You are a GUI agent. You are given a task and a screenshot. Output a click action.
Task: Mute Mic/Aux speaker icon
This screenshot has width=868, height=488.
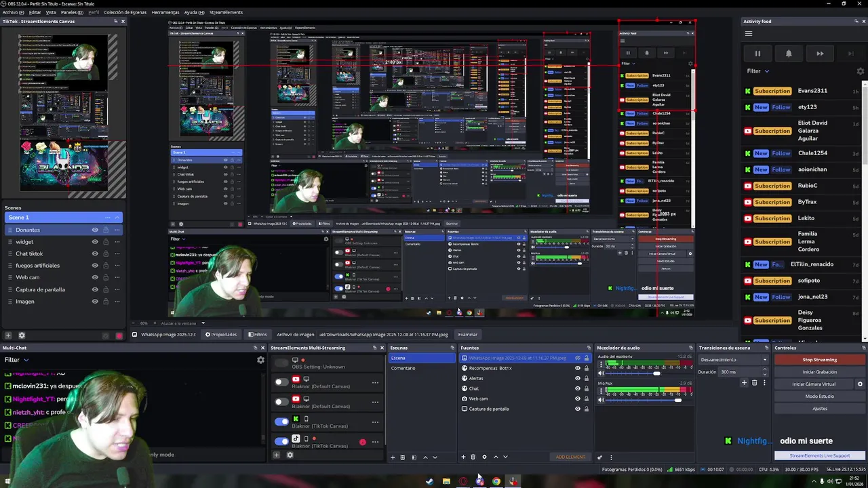pos(600,400)
